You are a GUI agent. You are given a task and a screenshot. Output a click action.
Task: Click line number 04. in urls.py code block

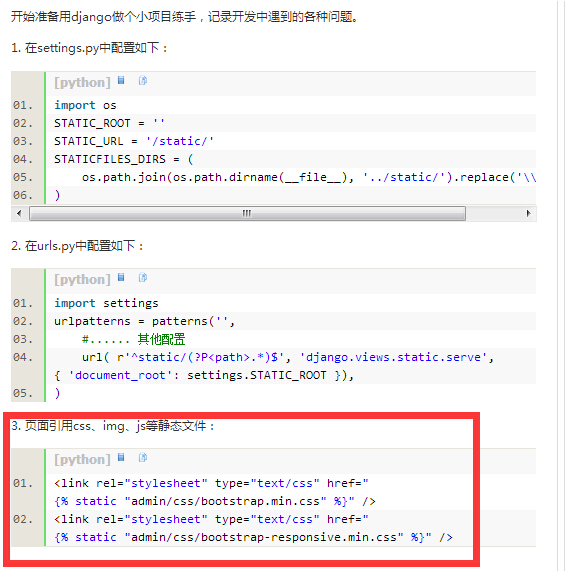[23, 357]
